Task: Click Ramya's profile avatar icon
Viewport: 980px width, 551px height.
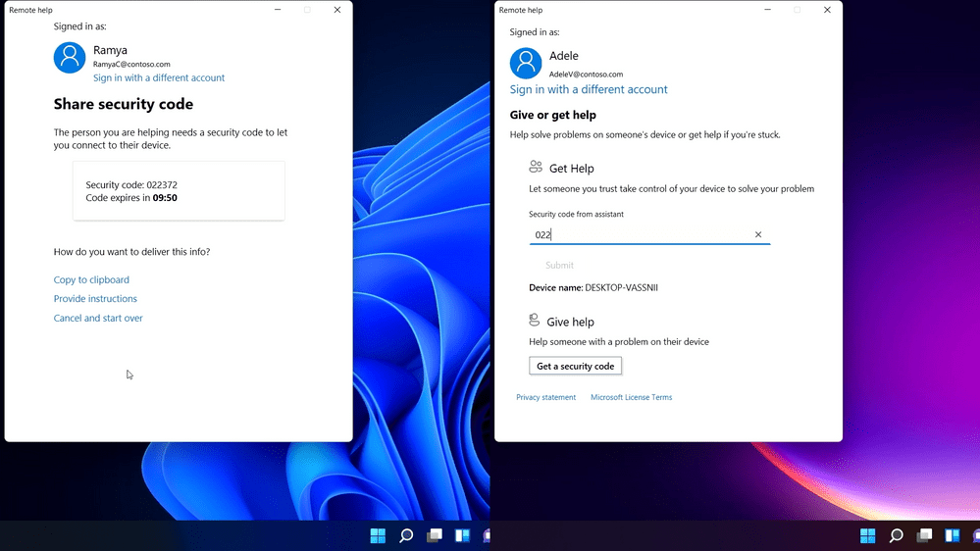Action: tap(70, 58)
